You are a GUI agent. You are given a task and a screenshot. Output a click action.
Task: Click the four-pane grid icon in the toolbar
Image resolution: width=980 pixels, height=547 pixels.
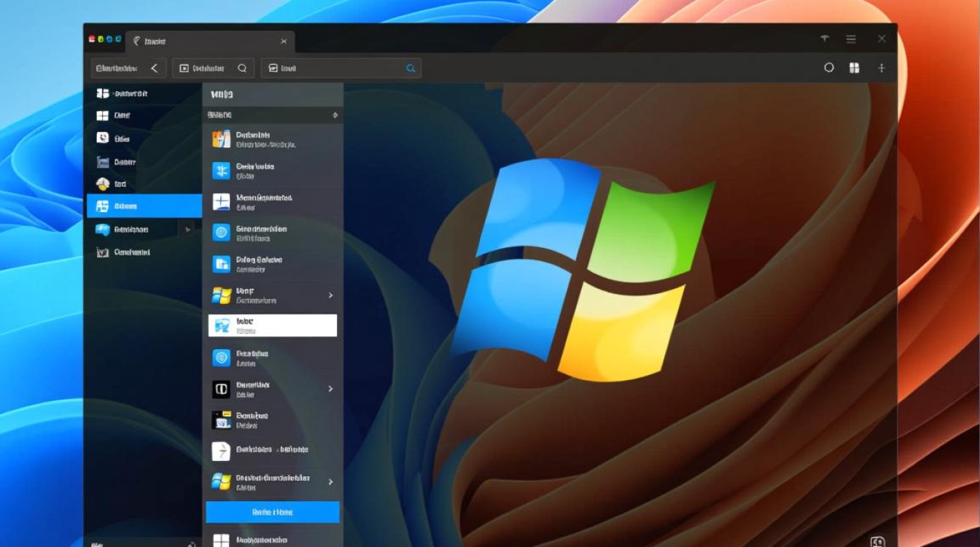coord(855,68)
